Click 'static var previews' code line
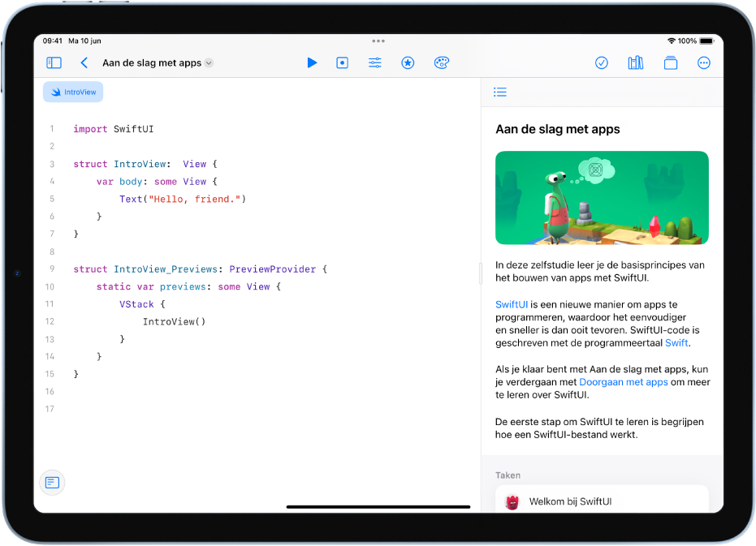Viewport: 756px width, 546px height. [188, 286]
